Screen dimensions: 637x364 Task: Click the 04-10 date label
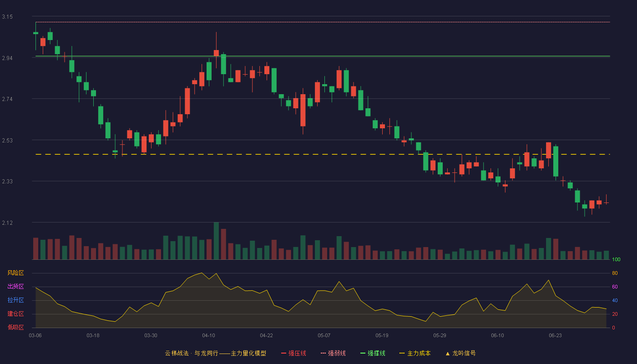tap(208, 335)
